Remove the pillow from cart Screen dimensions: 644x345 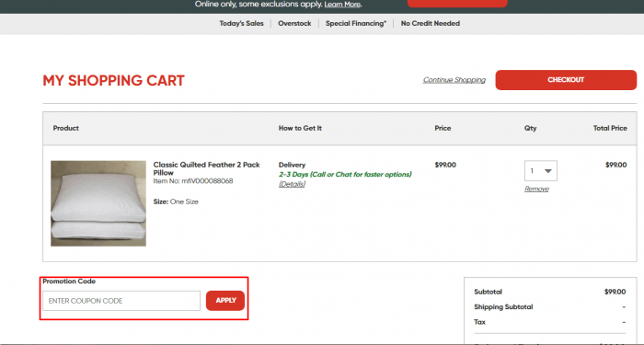(x=536, y=189)
